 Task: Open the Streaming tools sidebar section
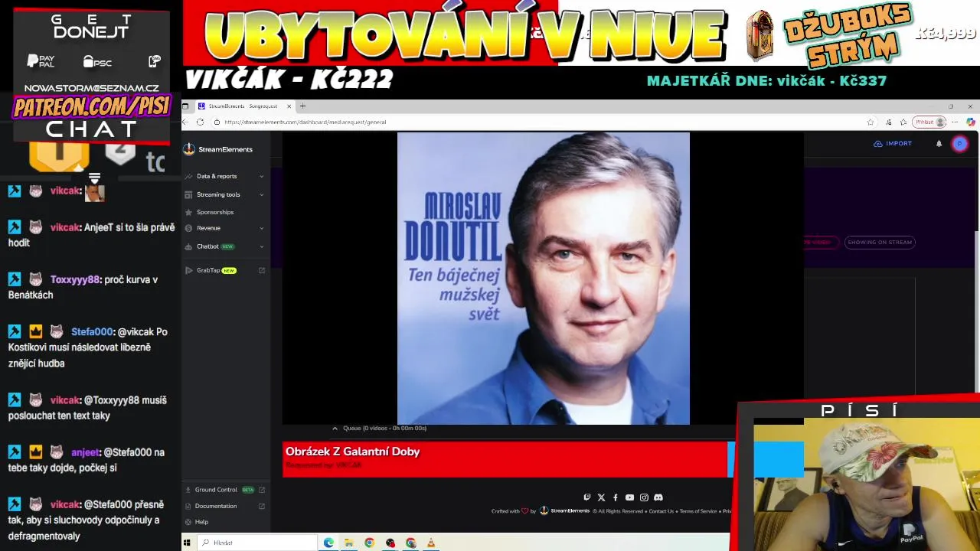point(218,194)
